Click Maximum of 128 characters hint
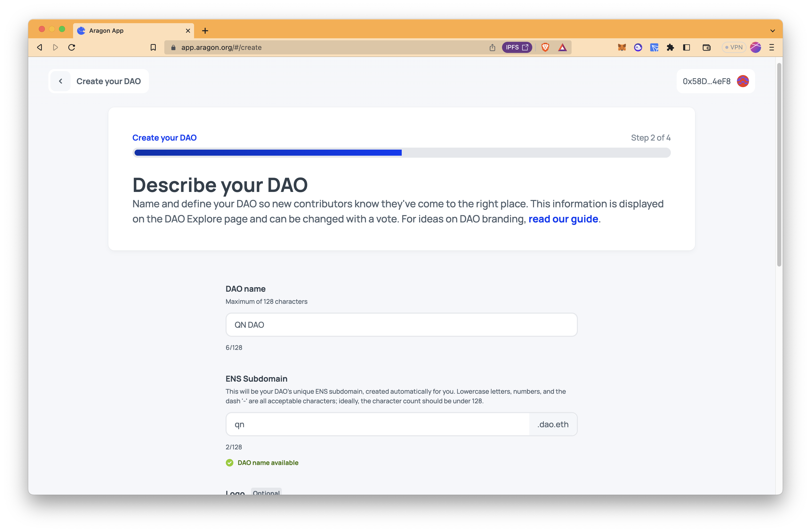811x532 pixels. (266, 302)
